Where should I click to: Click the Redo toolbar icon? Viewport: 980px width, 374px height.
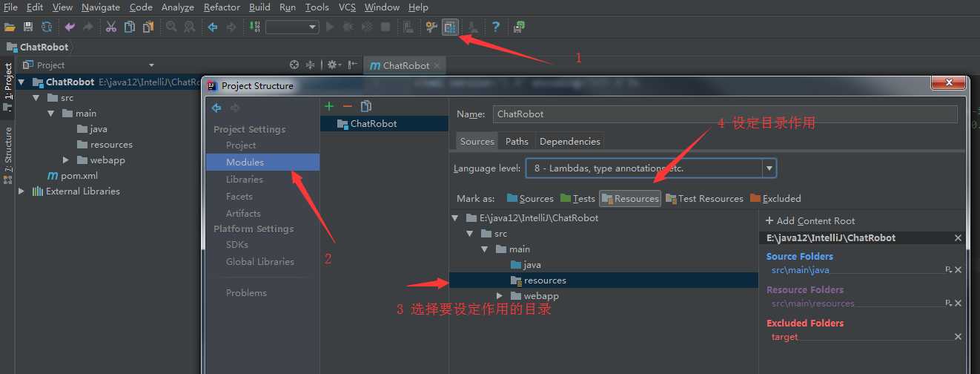click(88, 27)
